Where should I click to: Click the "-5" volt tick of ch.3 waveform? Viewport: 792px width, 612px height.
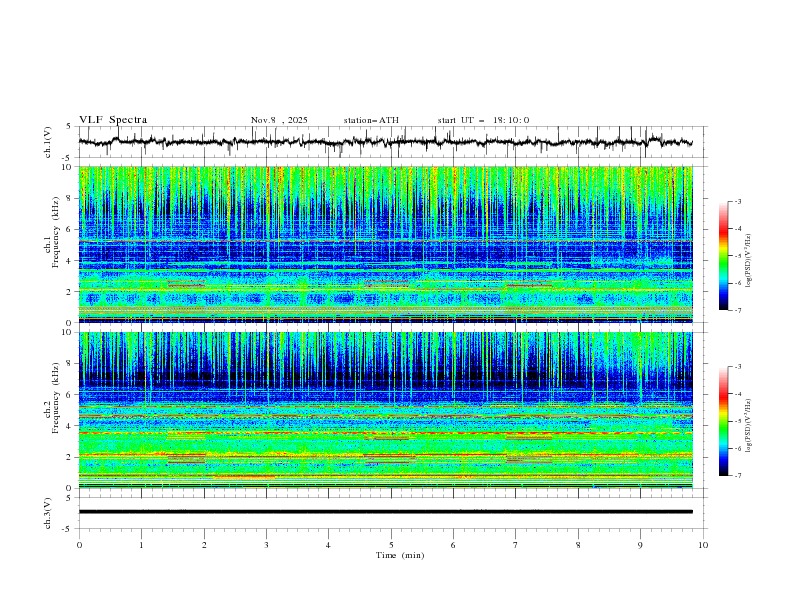(x=68, y=529)
